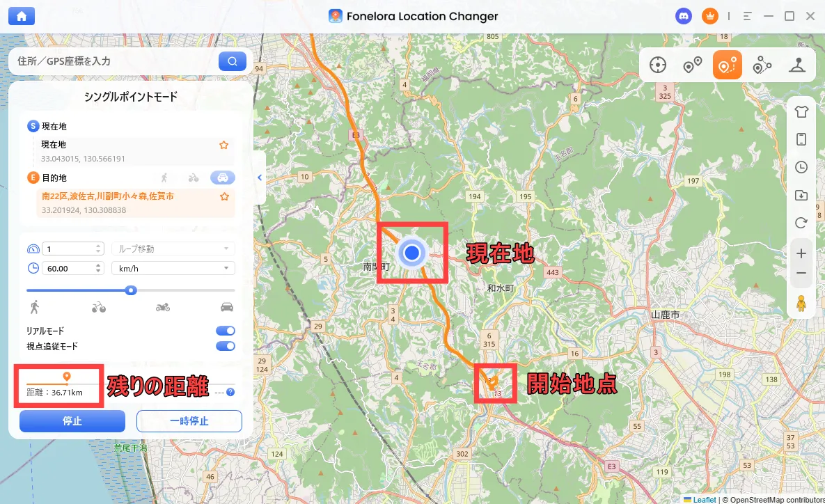Open the shirt icon in right sidebar
This screenshot has height=504, width=825.
click(801, 111)
